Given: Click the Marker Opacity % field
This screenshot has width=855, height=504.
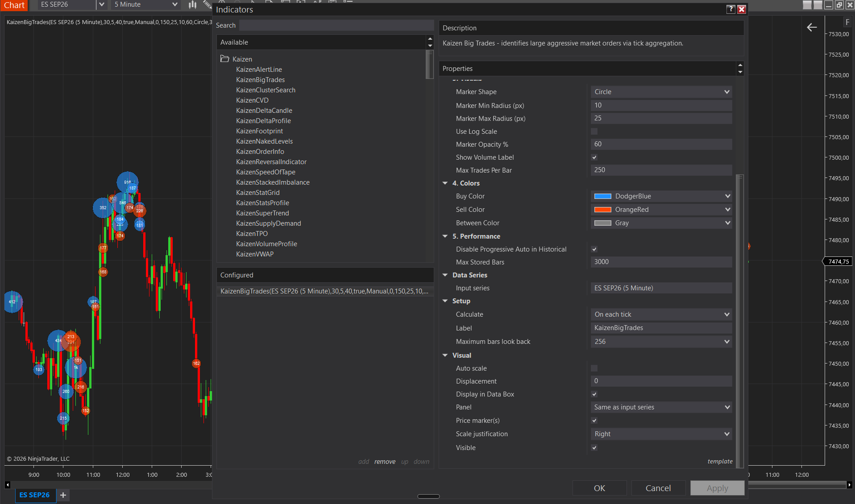Looking at the screenshot, I should pos(661,144).
